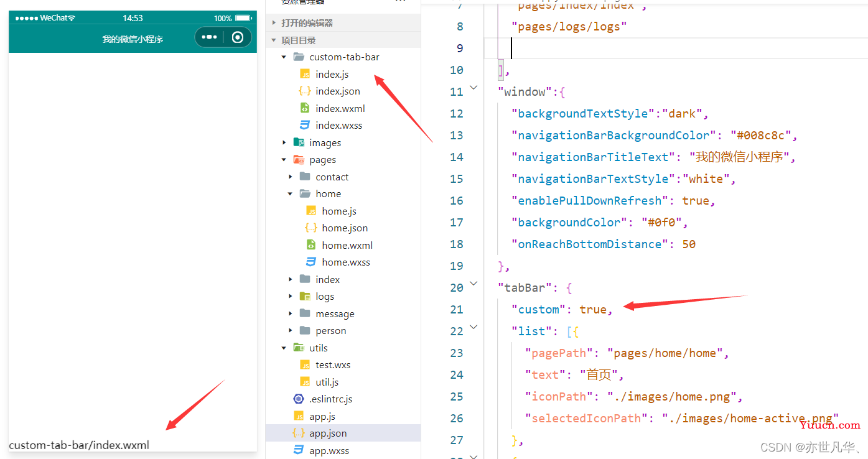Open the capsule three-dots menu in simulator
Viewport: 868px width, 459px height.
click(x=209, y=37)
